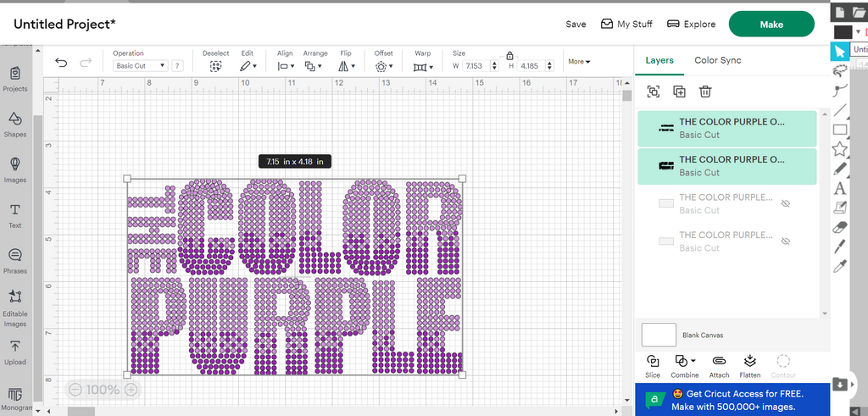Open the Combine dropdown
The width and height of the screenshot is (868, 416).
[x=685, y=366]
